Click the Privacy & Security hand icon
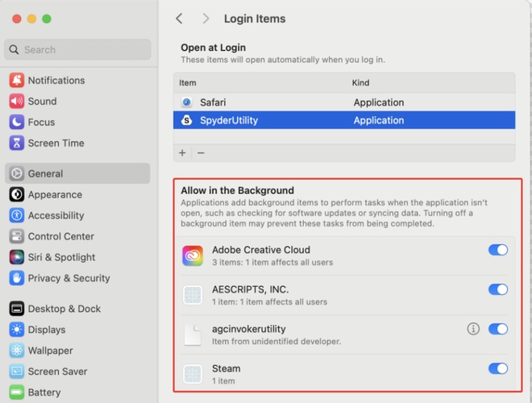Image resolution: width=532 pixels, height=403 pixels. [x=17, y=278]
